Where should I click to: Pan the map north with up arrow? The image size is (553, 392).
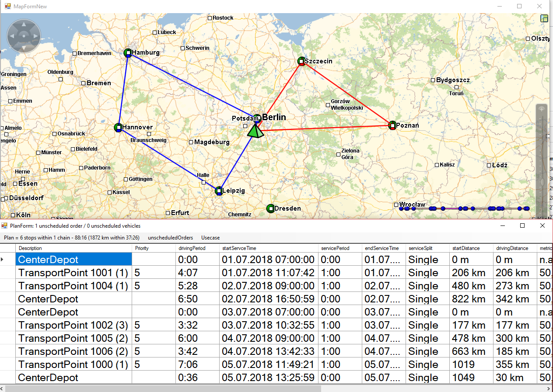[x=24, y=24]
